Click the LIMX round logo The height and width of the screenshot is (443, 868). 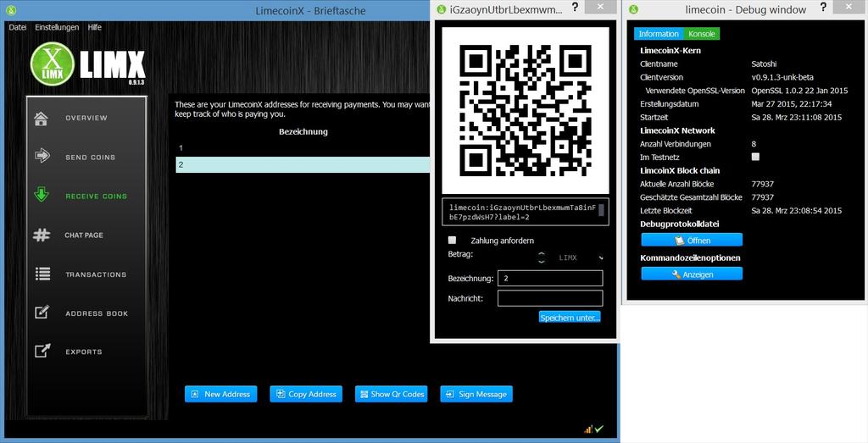(x=52, y=64)
